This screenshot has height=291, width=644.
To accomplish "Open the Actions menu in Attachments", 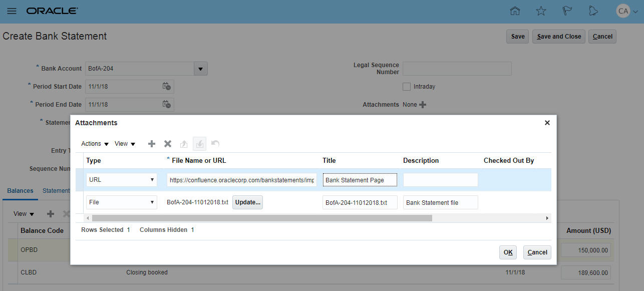I will [95, 144].
